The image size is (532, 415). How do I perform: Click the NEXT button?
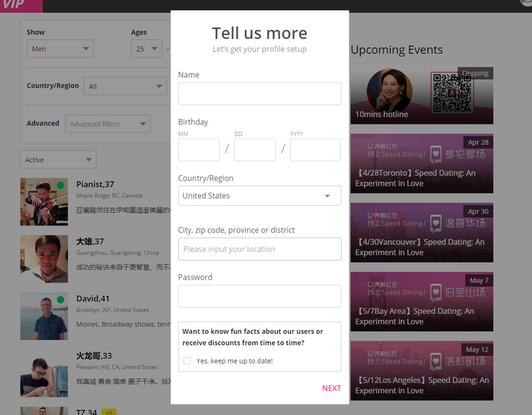[332, 388]
